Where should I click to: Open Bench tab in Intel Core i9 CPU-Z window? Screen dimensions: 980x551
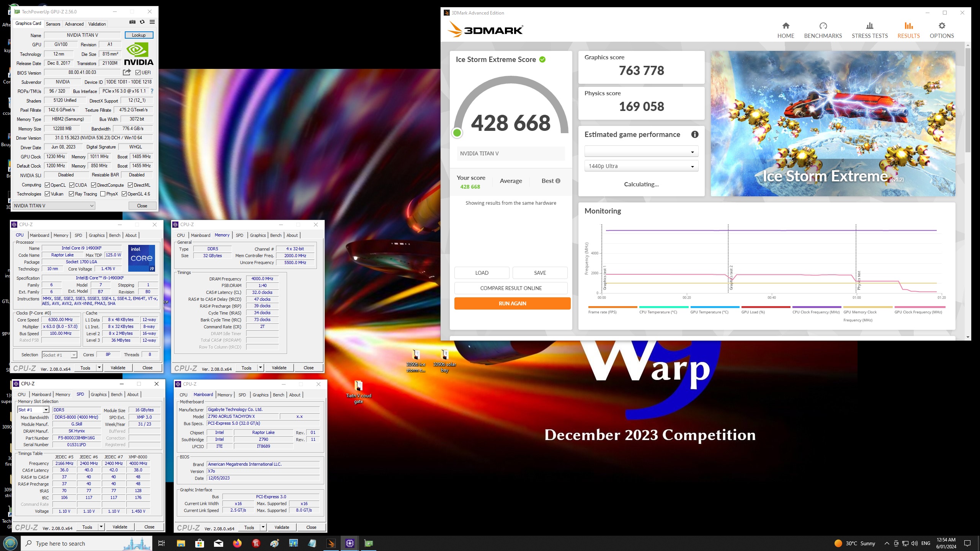114,235
